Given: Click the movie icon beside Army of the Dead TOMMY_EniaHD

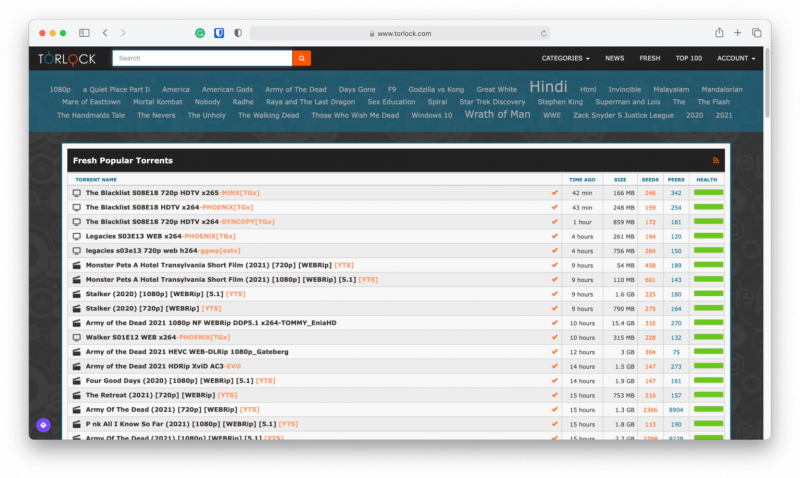Looking at the screenshot, I should coord(77,323).
